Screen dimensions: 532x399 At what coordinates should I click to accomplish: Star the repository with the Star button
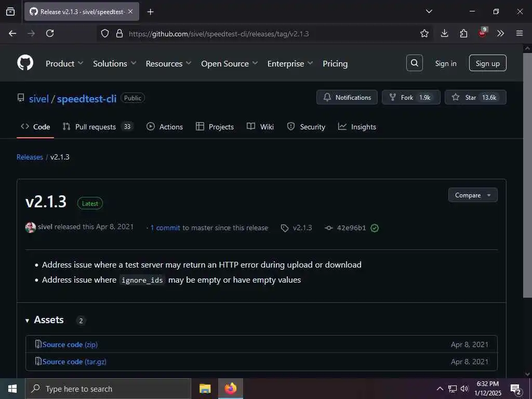pyautogui.click(x=475, y=97)
